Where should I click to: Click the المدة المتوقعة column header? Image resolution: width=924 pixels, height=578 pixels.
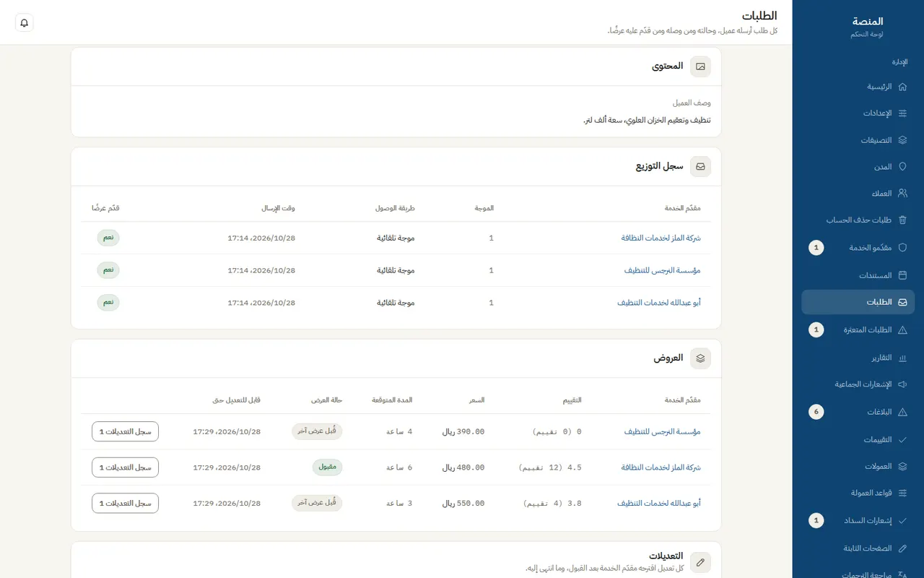pos(392,400)
